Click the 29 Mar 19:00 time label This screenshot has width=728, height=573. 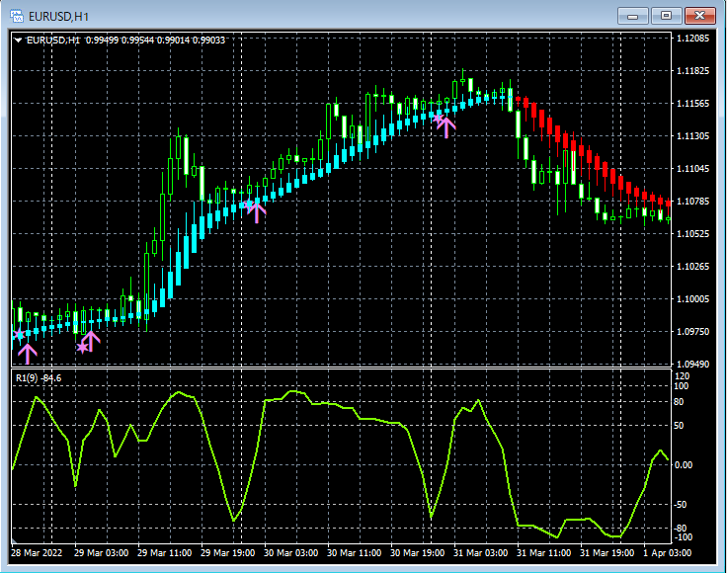pyautogui.click(x=227, y=553)
